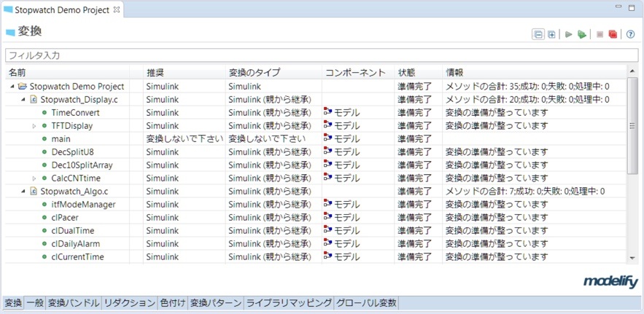Collapse the Stopwatch Demo Project root node
This screenshot has width=644, height=314.
point(12,87)
